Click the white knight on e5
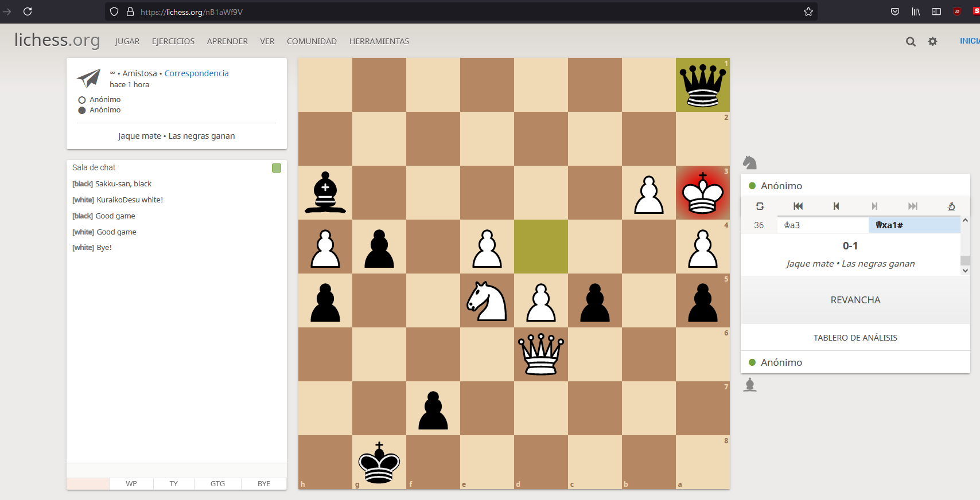Viewport: 980px width, 500px height. click(x=487, y=300)
